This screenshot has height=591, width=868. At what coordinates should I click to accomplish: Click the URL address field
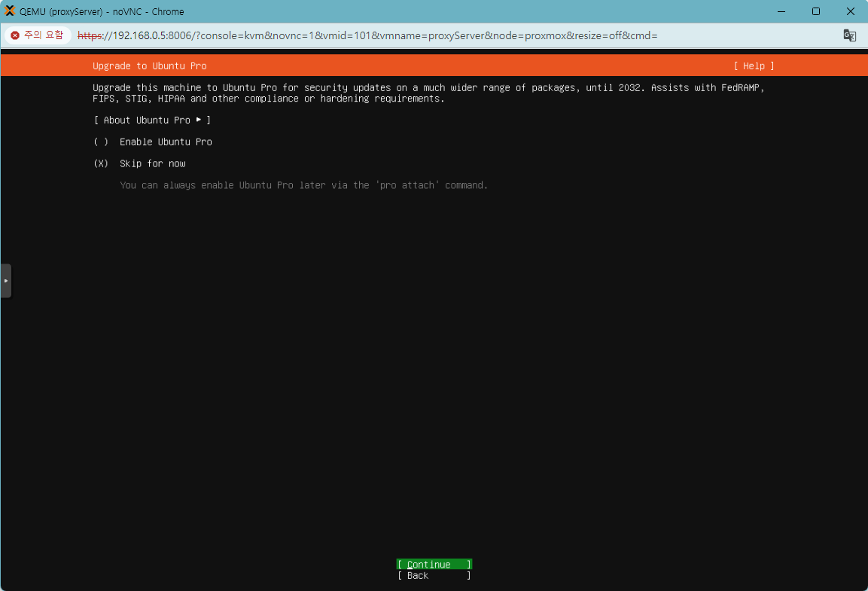367,35
